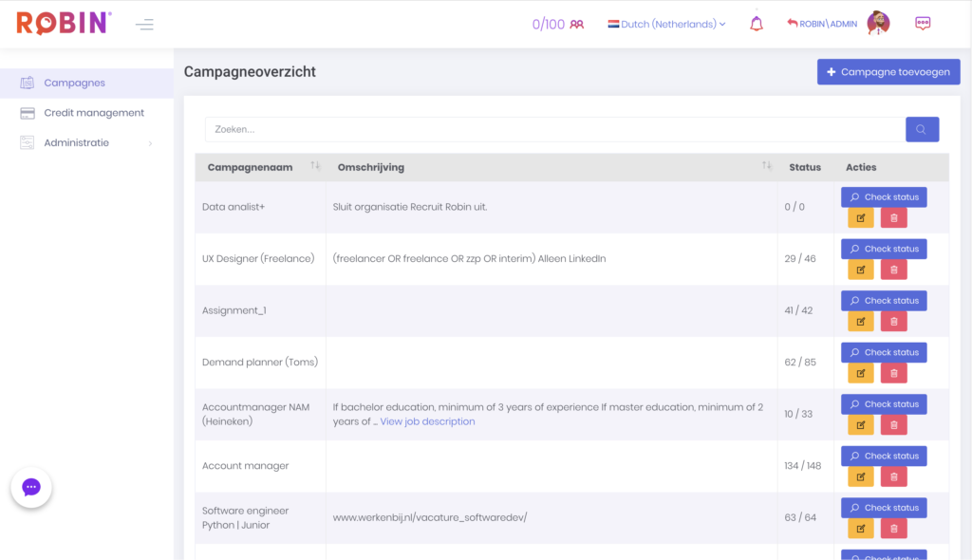Viewport: 972px width, 560px height.
Task: Open the profile avatar menu
Action: click(878, 23)
